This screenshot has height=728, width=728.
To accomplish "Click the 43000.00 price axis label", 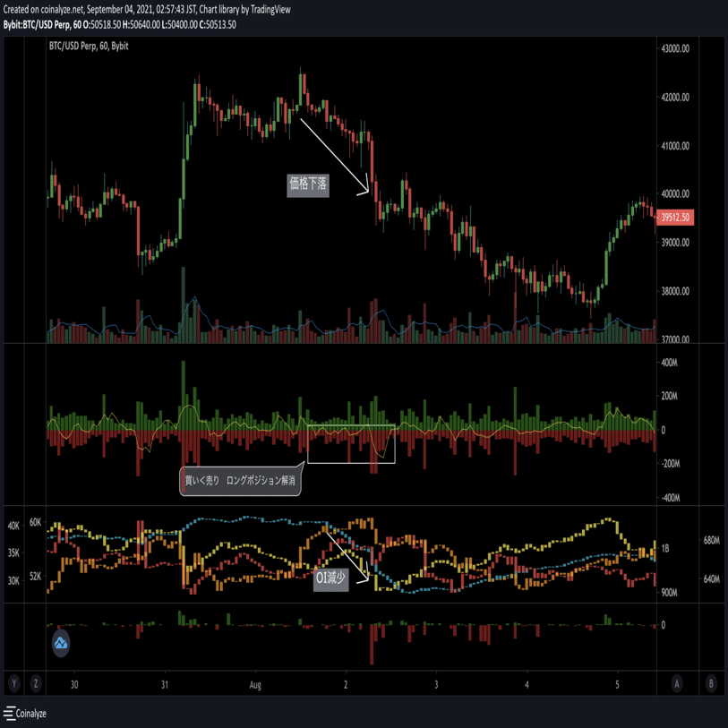I will point(675,48).
